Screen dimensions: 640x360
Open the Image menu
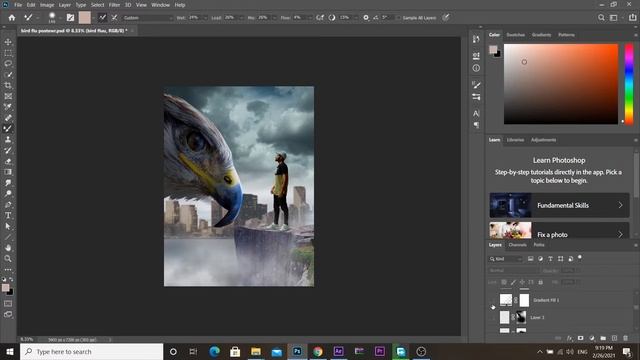point(47,5)
